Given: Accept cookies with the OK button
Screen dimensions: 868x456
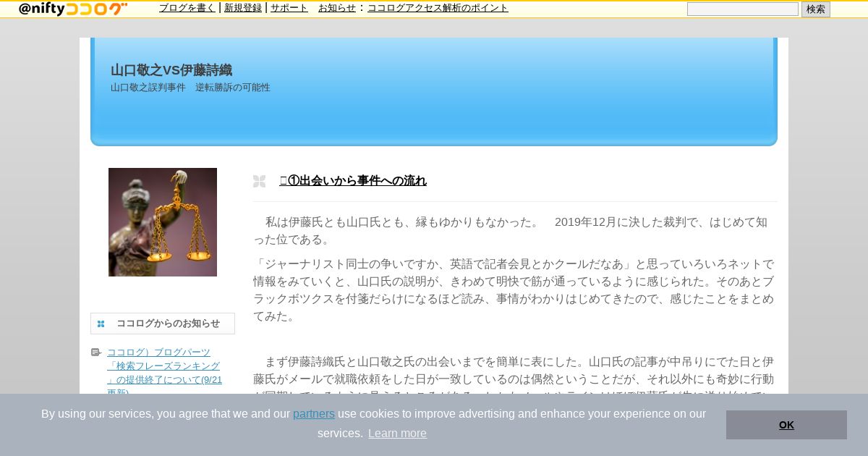Looking at the screenshot, I should (786, 425).
